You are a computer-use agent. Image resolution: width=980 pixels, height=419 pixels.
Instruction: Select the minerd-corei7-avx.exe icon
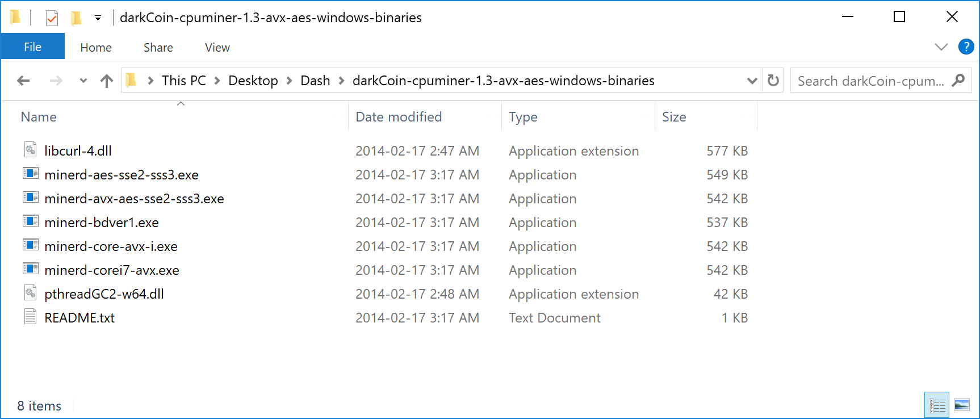pyautogui.click(x=31, y=269)
